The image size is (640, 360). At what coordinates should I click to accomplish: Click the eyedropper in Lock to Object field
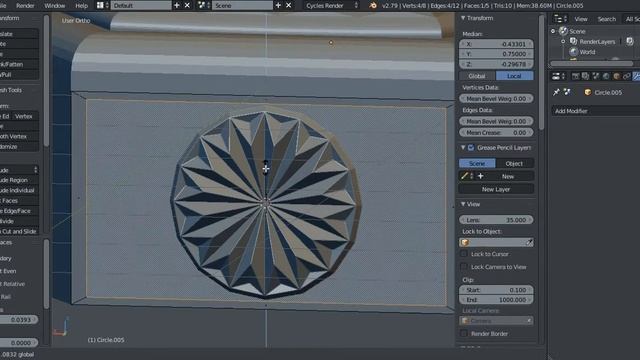(x=529, y=242)
